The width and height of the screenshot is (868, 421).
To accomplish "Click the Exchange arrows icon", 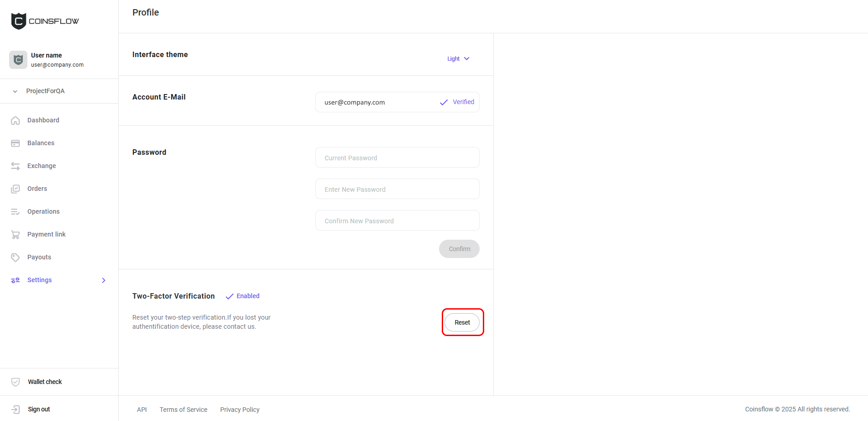I will pos(16,166).
